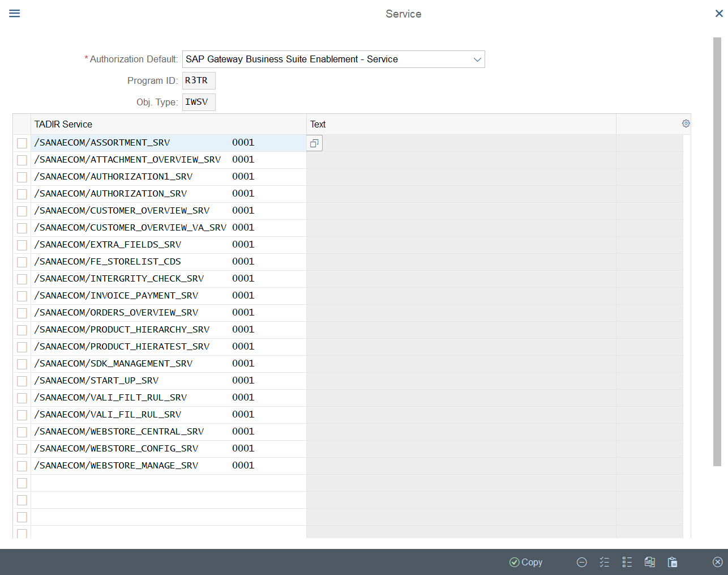Click the /SANAECOM/ATTACHMENT_OVERVIEW_SRV service cell

[169, 160]
